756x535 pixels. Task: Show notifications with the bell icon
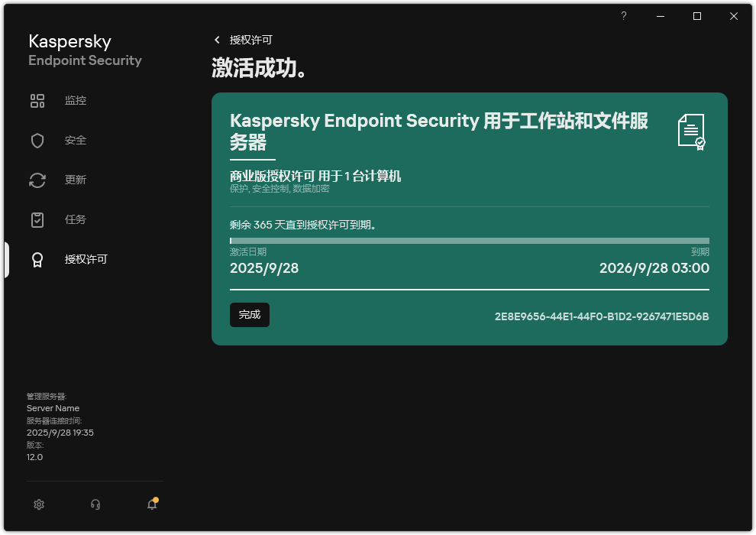click(x=152, y=504)
